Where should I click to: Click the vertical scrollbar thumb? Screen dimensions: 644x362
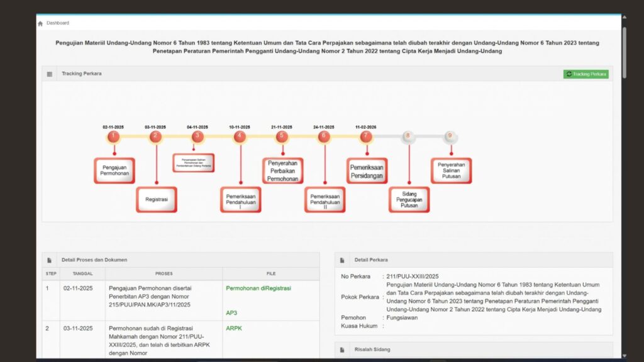[x=625, y=53]
